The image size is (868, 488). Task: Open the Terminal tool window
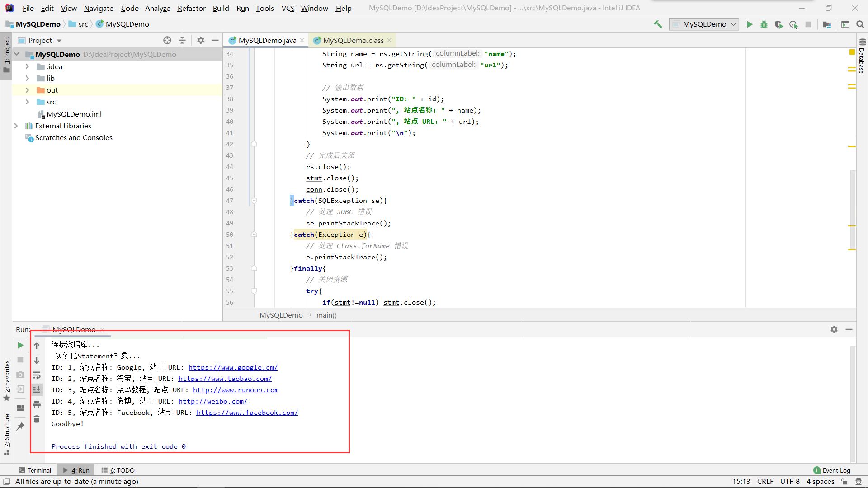(x=35, y=470)
